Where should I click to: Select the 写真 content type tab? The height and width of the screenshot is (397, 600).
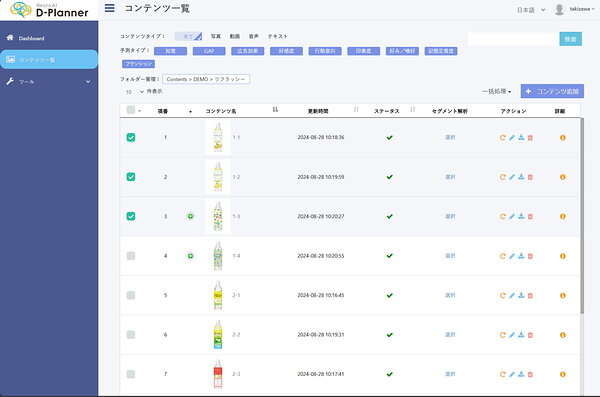pyautogui.click(x=215, y=36)
